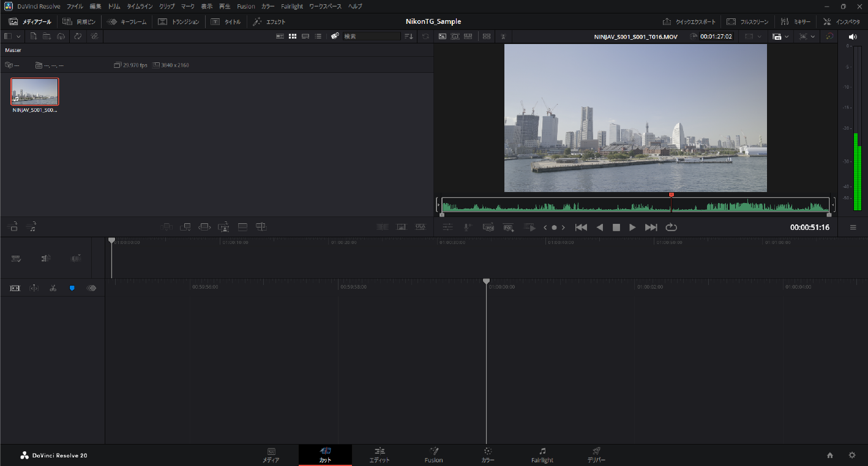Click the クイックエクスポート button
Image resolution: width=868 pixels, height=466 pixels.
click(689, 21)
